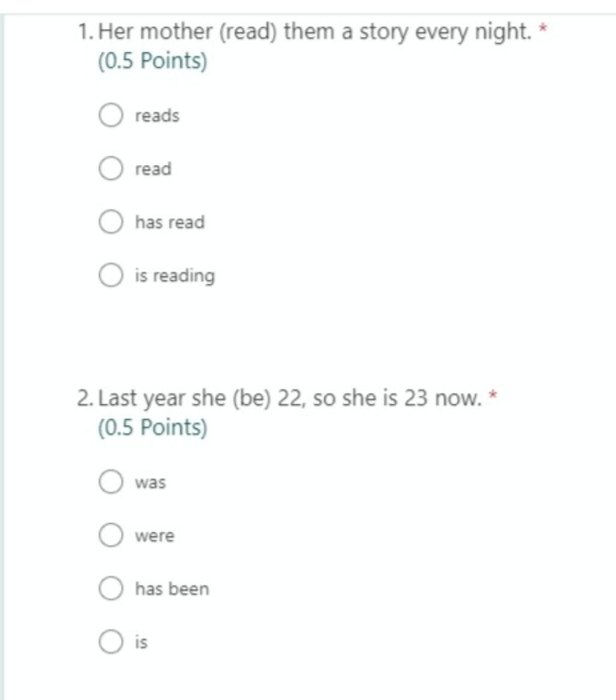Click the 'were' answer label text

(x=155, y=536)
